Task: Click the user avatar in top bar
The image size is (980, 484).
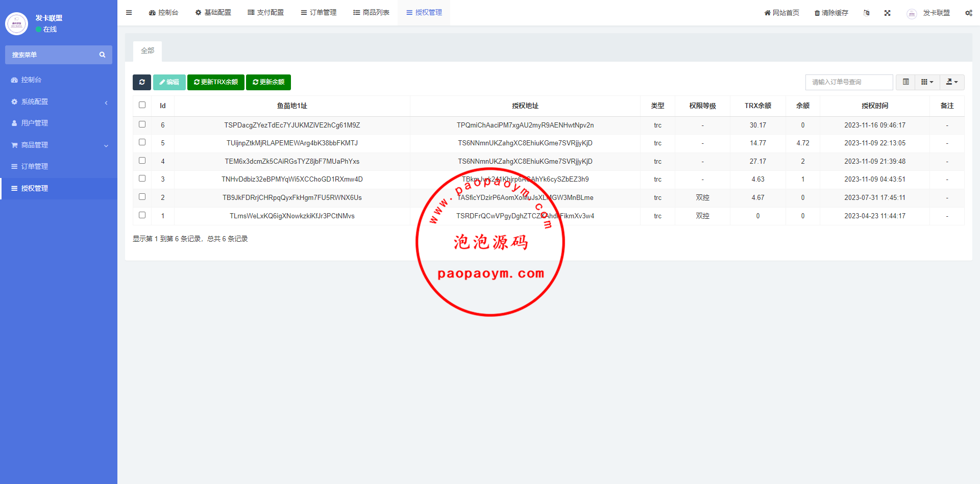Action: click(912, 13)
